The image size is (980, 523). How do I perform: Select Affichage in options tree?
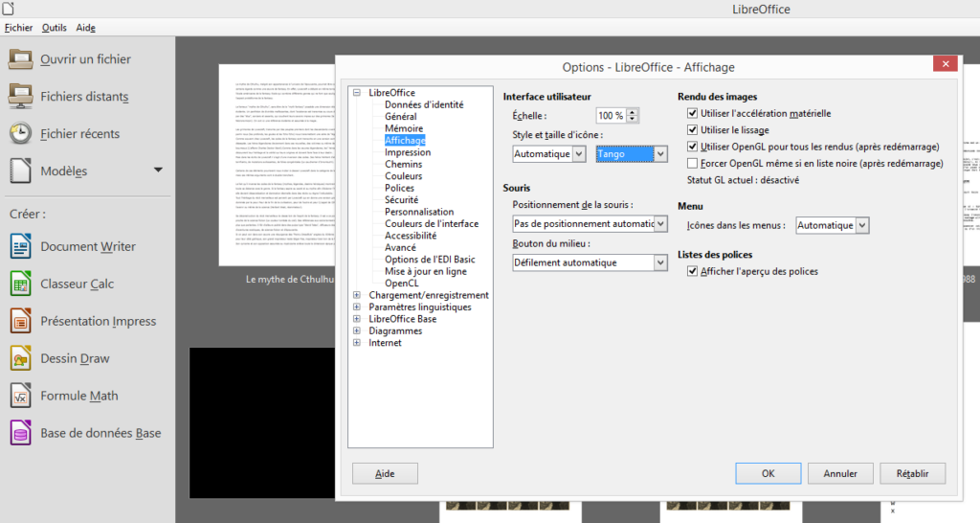point(405,140)
